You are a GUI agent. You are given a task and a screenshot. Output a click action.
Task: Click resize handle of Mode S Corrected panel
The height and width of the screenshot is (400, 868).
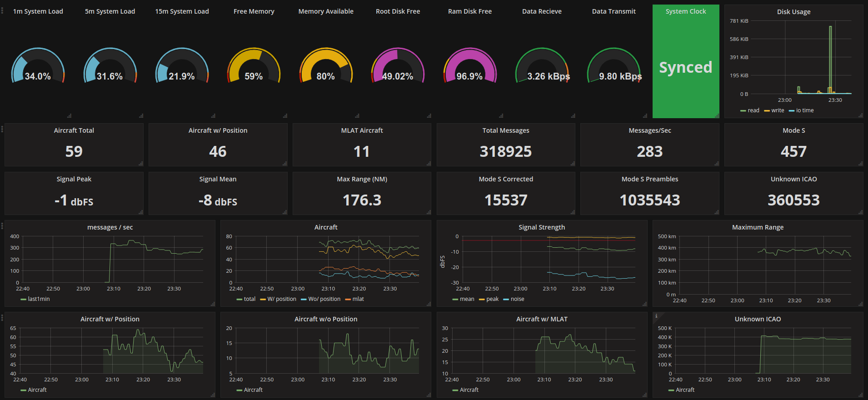pyautogui.click(x=573, y=212)
